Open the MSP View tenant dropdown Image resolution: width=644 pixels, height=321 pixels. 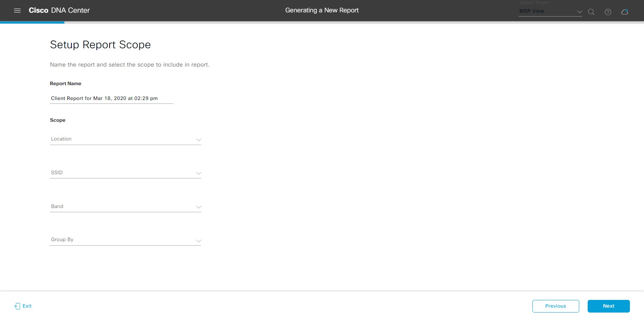[550, 11]
